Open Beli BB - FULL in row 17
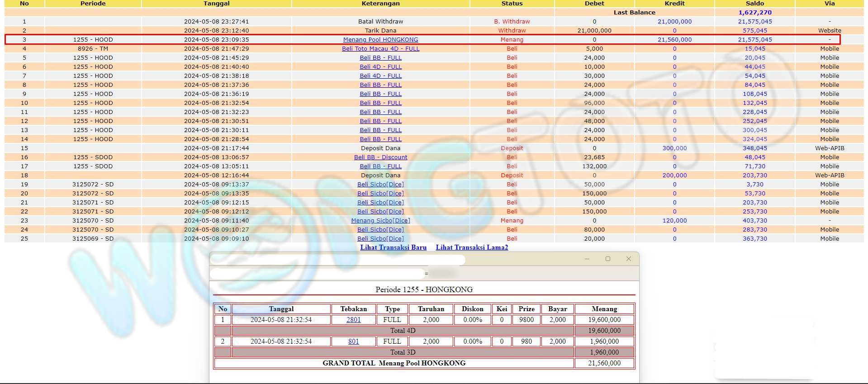 click(x=380, y=166)
